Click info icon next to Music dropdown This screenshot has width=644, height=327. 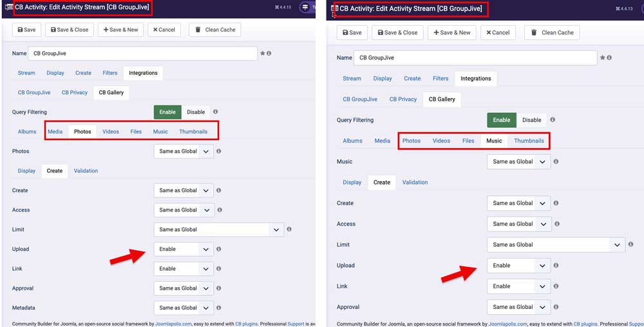point(556,162)
